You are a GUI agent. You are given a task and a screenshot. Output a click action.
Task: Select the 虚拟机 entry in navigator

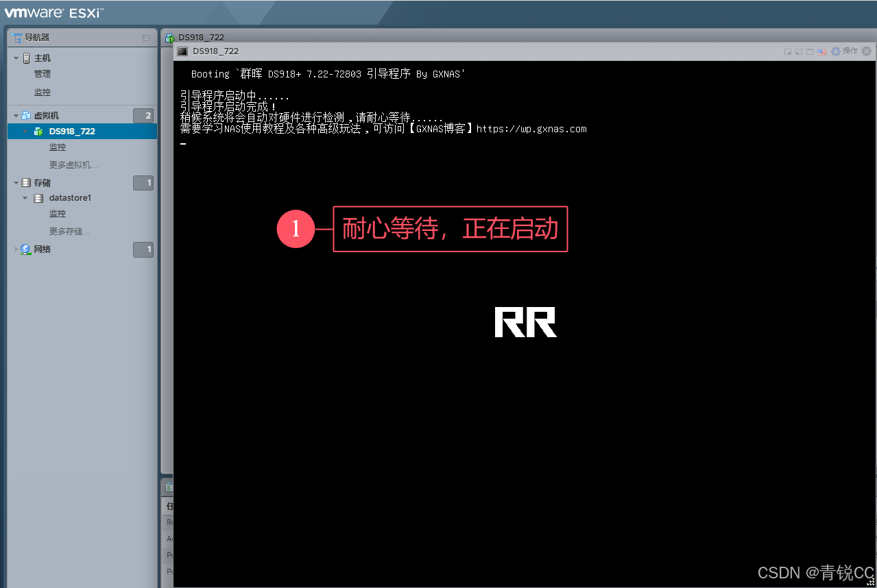(47, 116)
